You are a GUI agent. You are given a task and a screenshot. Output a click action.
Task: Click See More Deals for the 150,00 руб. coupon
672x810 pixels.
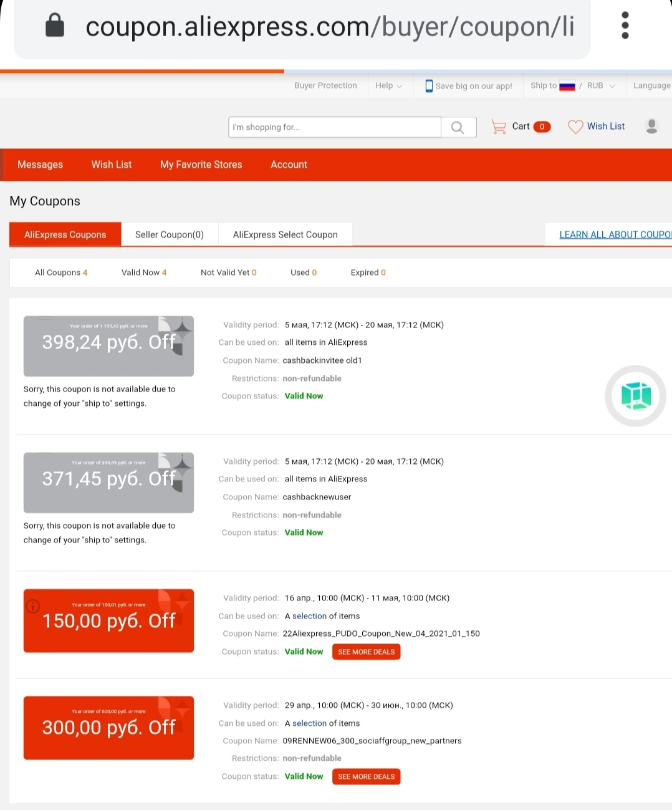click(x=367, y=652)
